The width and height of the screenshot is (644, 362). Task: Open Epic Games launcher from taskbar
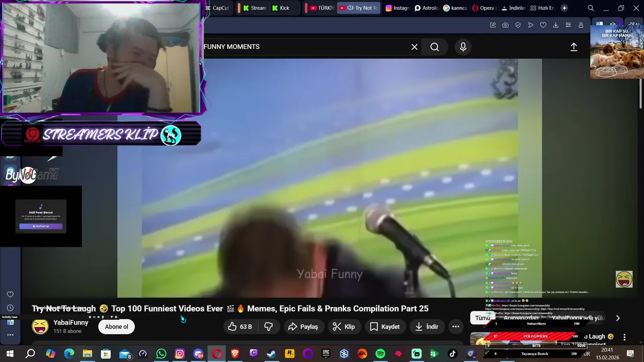[x=326, y=354]
